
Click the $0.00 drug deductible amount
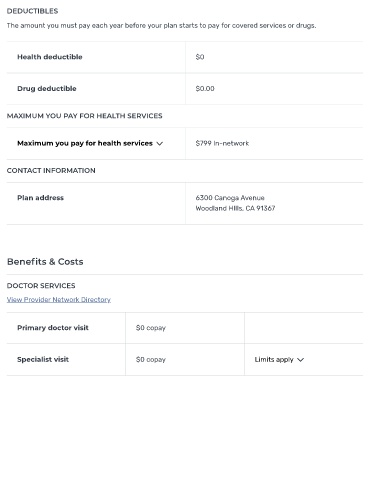(x=205, y=89)
